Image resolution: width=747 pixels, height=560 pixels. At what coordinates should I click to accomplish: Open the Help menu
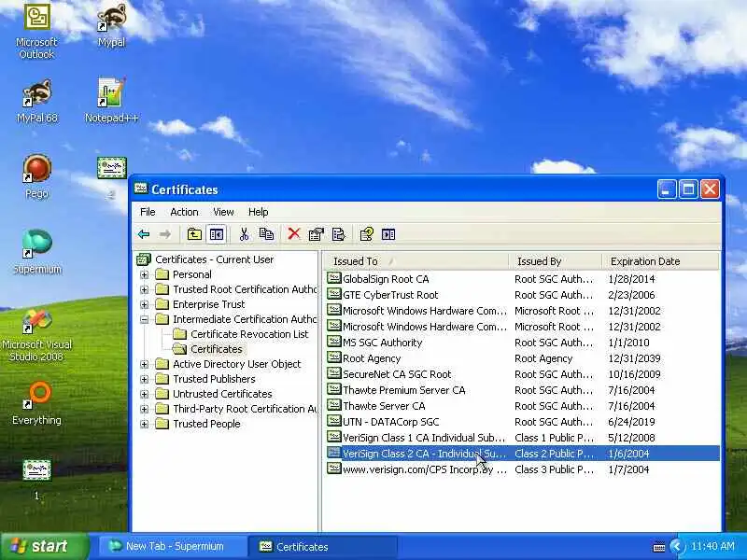pyautogui.click(x=259, y=212)
